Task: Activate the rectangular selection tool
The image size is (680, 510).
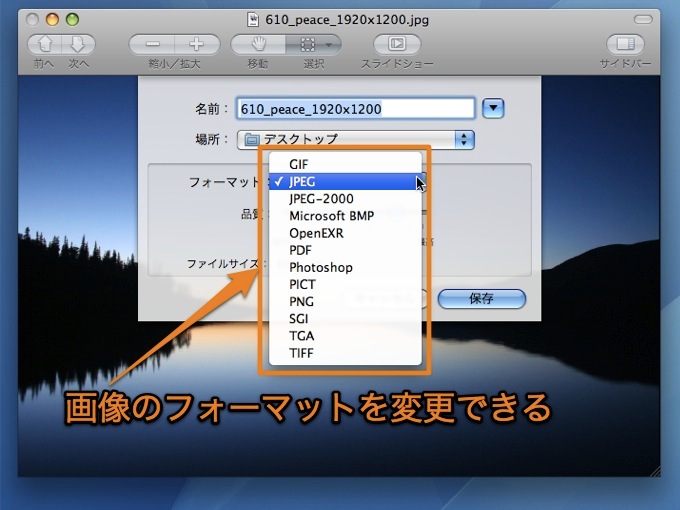Action: 307,44
